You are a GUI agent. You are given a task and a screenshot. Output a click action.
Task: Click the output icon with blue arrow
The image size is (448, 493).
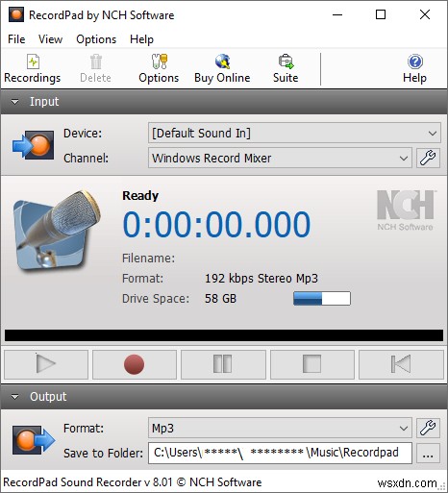(x=34, y=440)
